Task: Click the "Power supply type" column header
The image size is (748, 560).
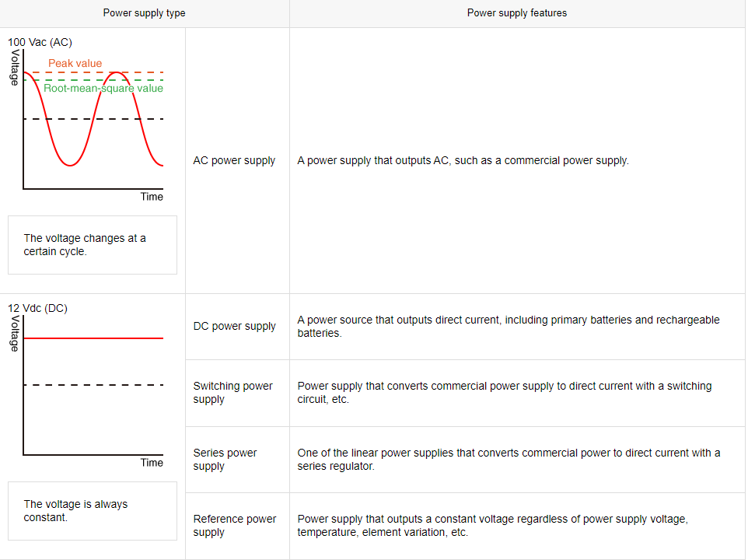Action: (x=145, y=13)
